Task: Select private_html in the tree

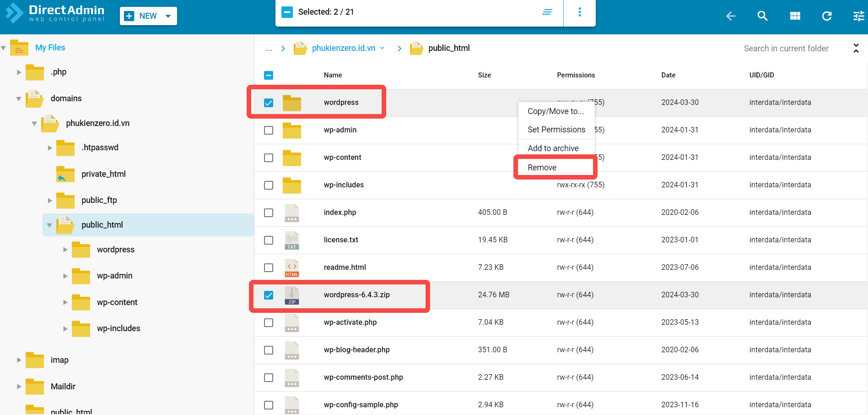Action: [x=103, y=174]
